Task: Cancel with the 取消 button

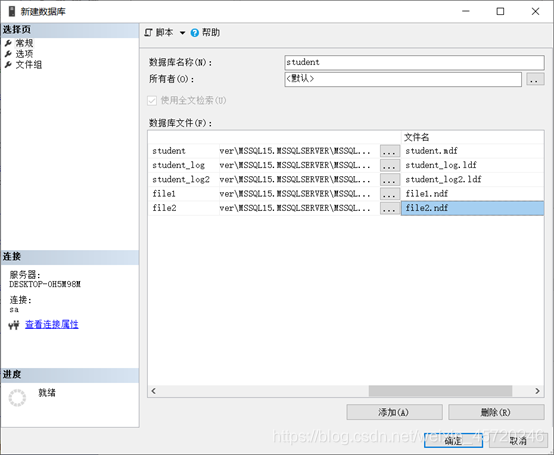Action: [x=518, y=441]
